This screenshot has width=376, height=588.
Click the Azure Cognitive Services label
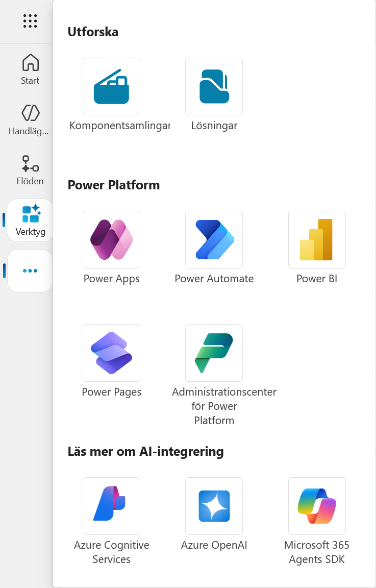(111, 552)
